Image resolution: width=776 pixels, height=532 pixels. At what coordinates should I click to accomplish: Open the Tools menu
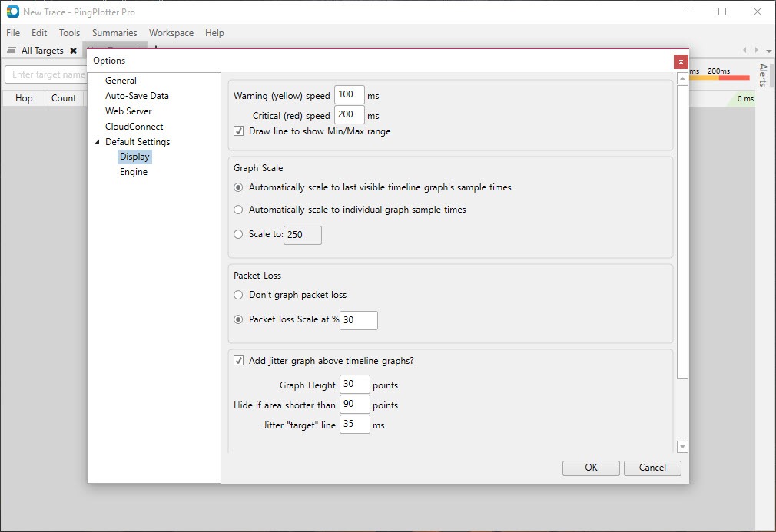pos(69,33)
